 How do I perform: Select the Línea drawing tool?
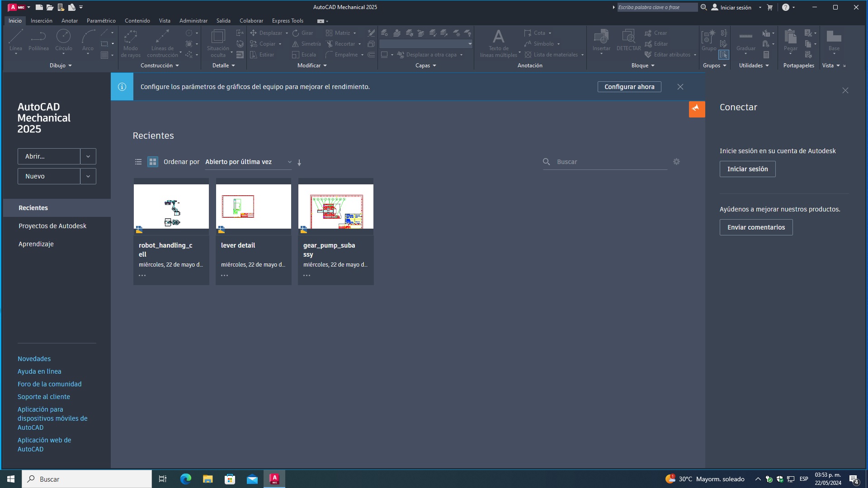click(16, 41)
